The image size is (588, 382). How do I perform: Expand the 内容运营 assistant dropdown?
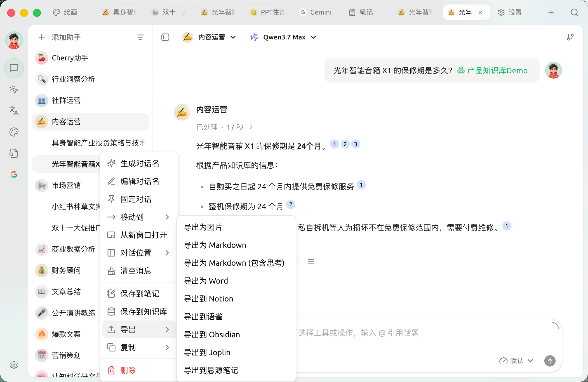click(x=210, y=37)
